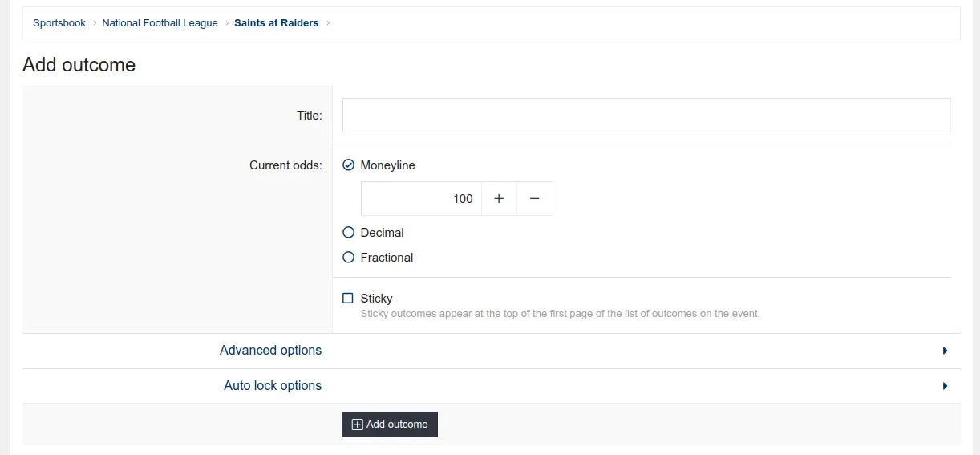Choose the Fractional odds format
The image size is (980, 455).
(348, 258)
